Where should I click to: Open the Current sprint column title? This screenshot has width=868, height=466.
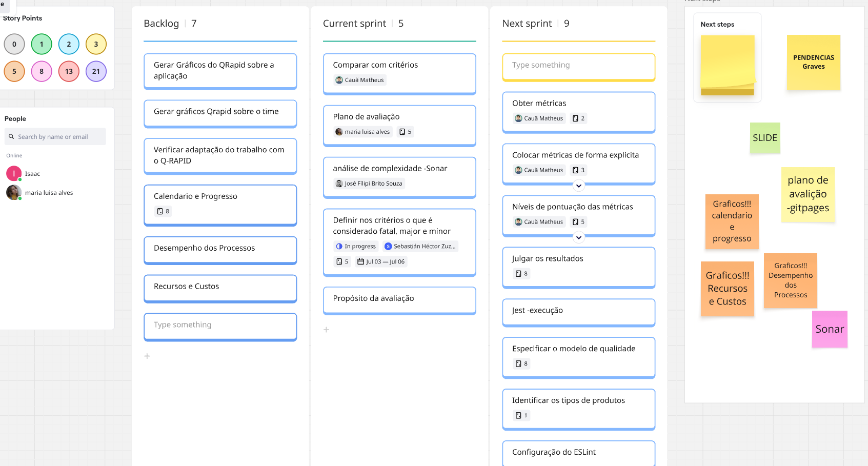(355, 24)
